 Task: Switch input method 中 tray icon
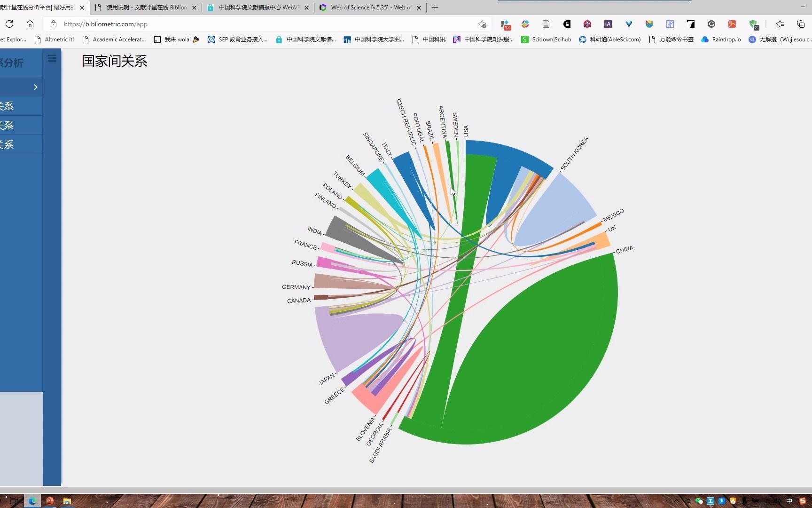pyautogui.click(x=789, y=501)
